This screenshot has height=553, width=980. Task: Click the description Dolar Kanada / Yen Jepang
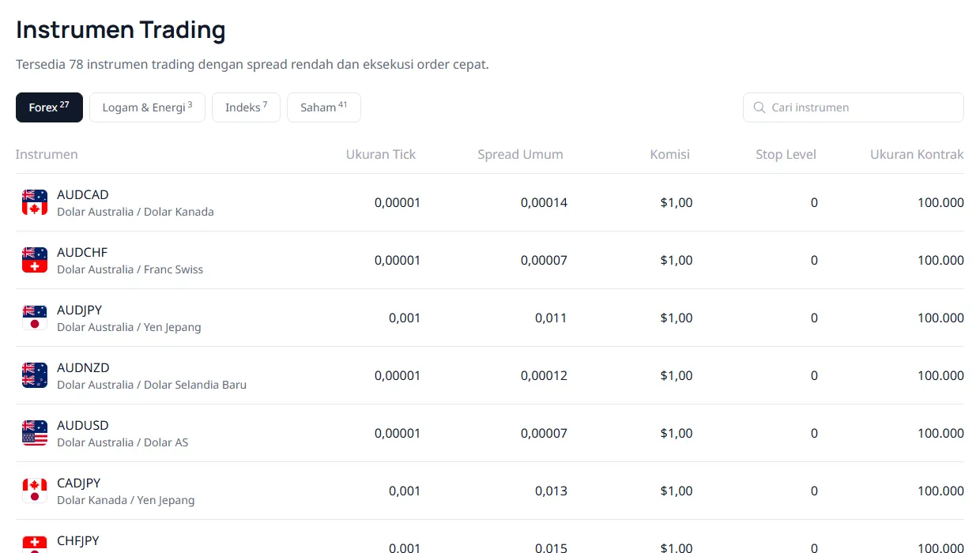coord(126,500)
